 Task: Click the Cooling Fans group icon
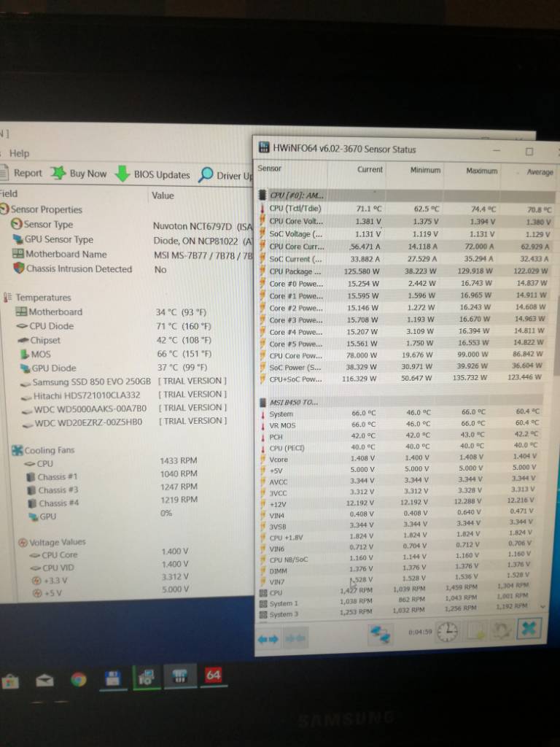17,450
